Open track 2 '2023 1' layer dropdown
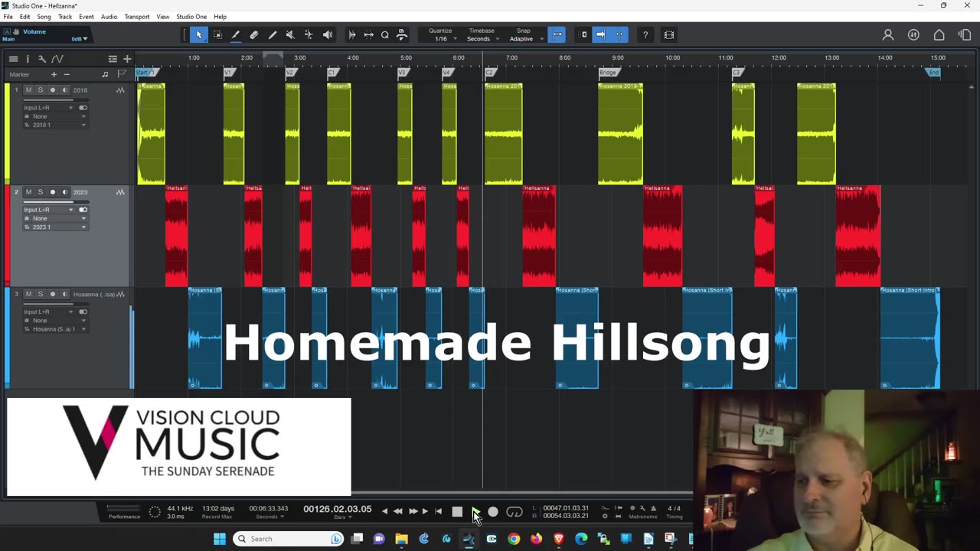The image size is (980, 551). (55, 227)
